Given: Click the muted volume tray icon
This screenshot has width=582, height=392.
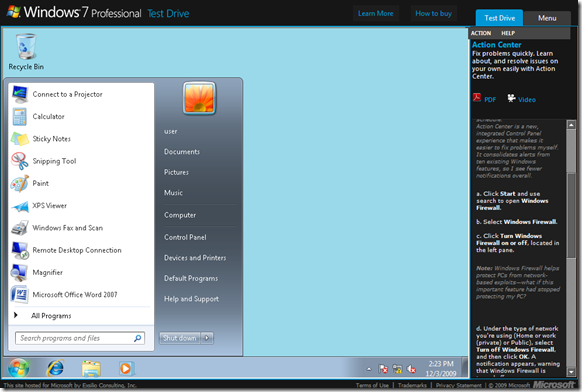Looking at the screenshot, I should pyautogui.click(x=411, y=369).
